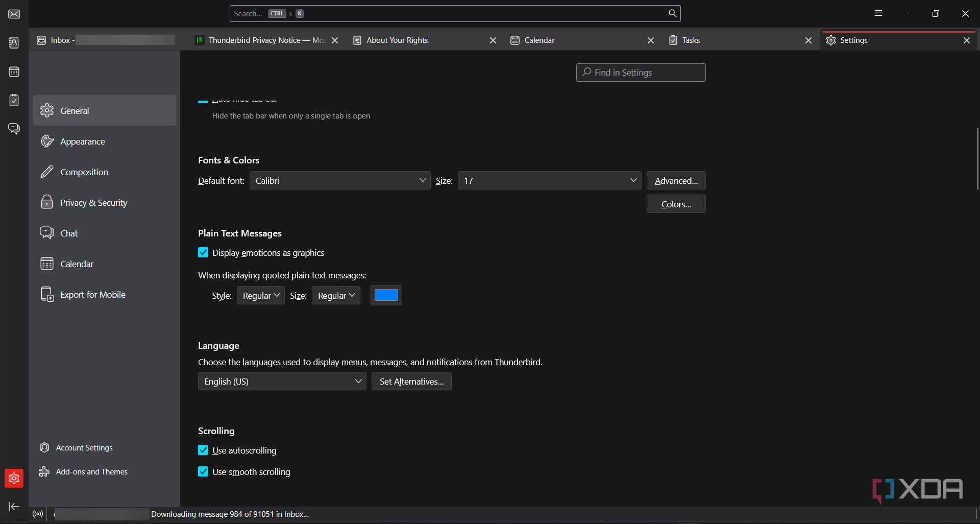Open Add-ons and Themes link

pos(84,471)
